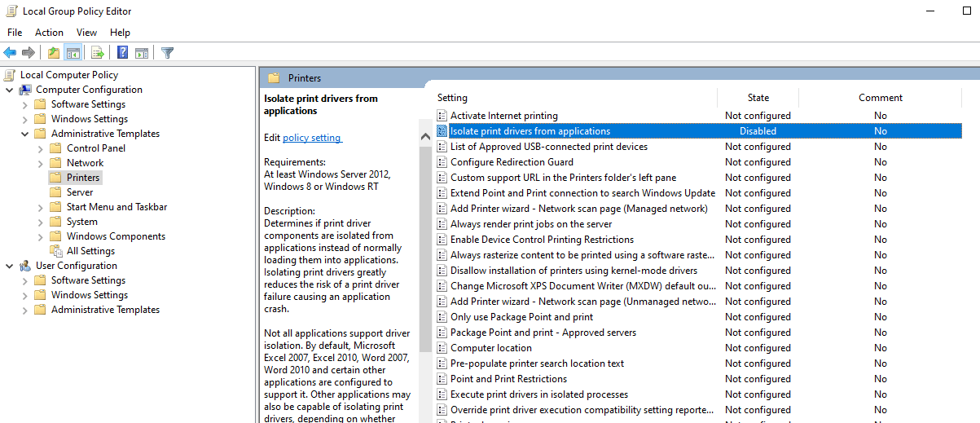
Task: Click the Filter funnel toolbar icon
Action: tap(167, 53)
